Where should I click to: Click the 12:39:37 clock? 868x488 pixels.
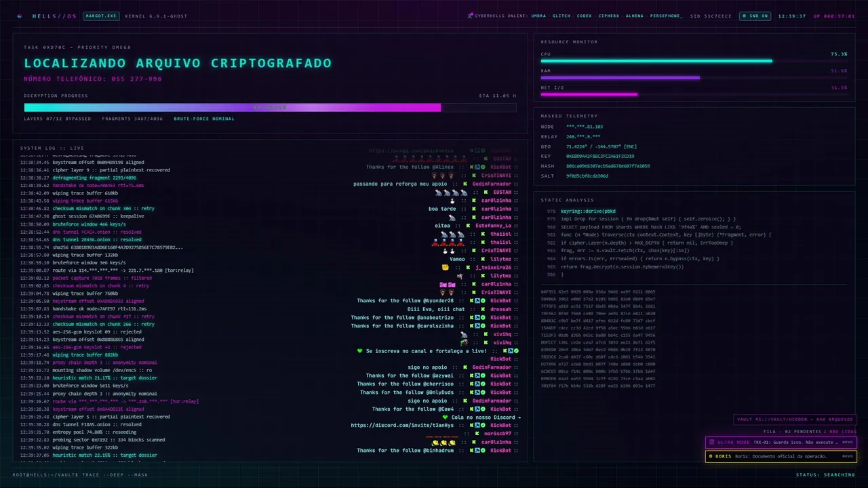[x=792, y=16]
